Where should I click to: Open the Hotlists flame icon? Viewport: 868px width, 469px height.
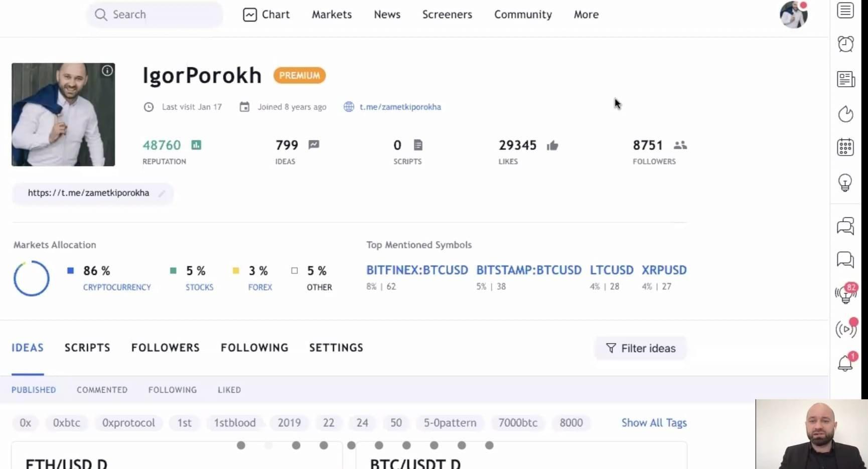point(845,114)
